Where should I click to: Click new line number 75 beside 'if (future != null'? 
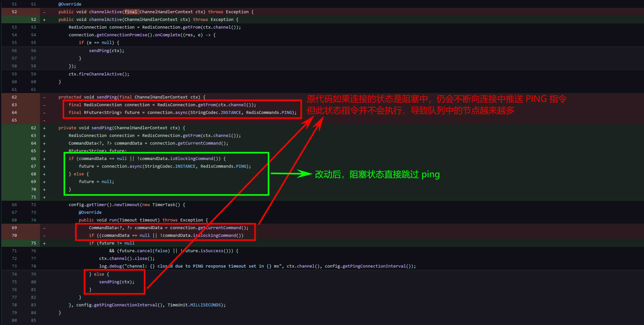(x=33, y=243)
